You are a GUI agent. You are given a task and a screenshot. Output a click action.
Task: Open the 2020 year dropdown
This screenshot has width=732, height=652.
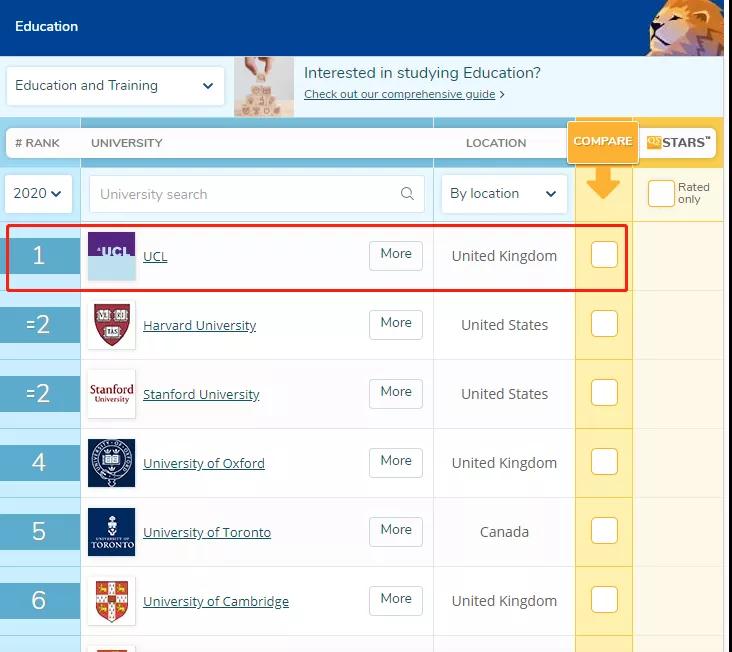(38, 194)
